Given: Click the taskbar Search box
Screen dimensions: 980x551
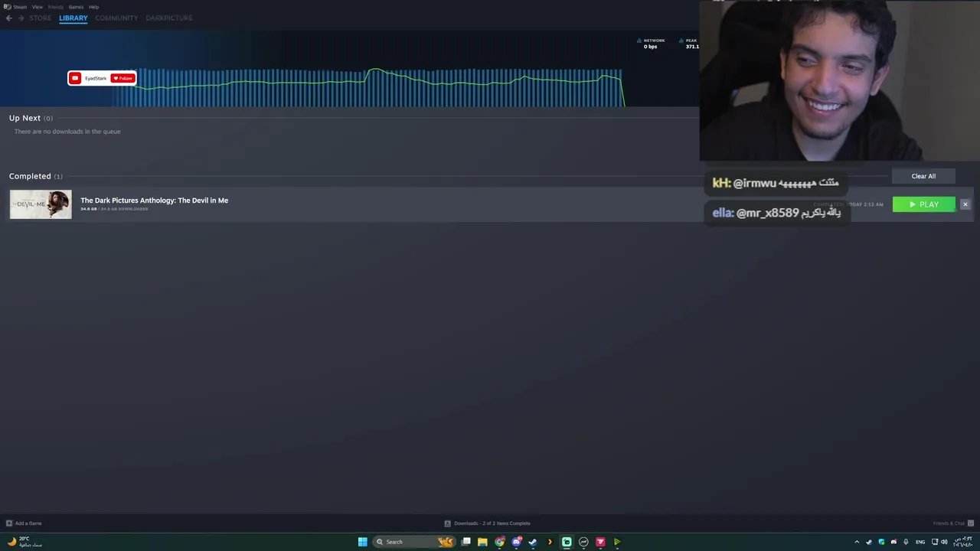Looking at the screenshot, I should pyautogui.click(x=413, y=542).
